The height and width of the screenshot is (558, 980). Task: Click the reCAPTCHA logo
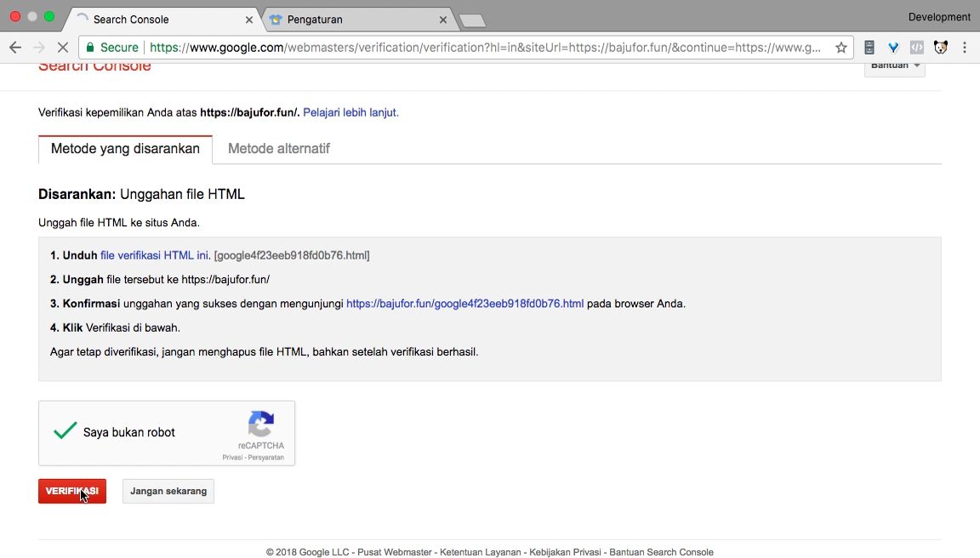tap(261, 424)
